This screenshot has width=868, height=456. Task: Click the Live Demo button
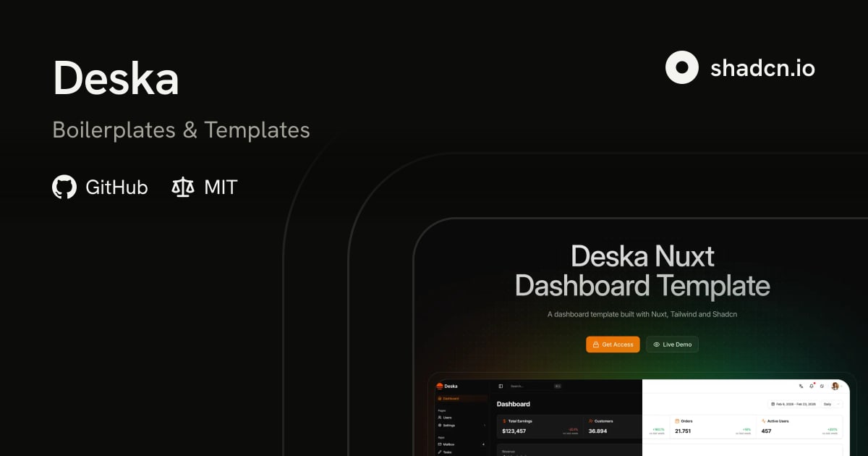(672, 345)
